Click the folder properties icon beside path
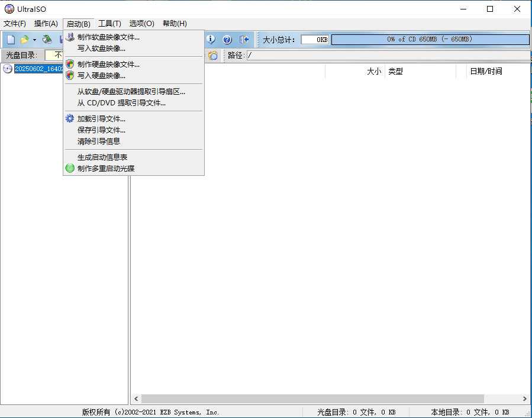 coord(212,55)
